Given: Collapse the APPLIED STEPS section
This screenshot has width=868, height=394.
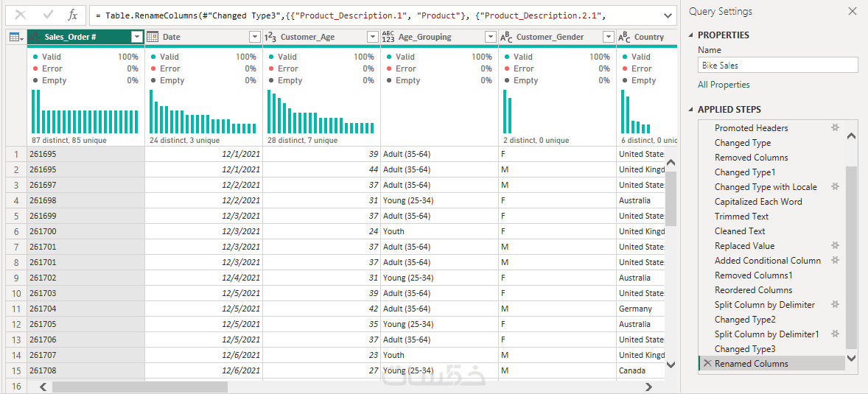Looking at the screenshot, I should (x=691, y=110).
